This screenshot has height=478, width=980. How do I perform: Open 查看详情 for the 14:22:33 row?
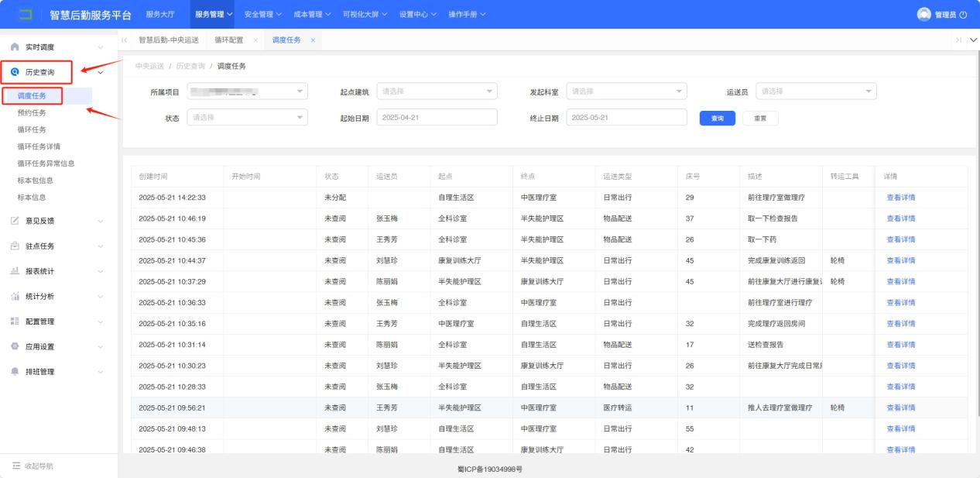[x=900, y=198]
